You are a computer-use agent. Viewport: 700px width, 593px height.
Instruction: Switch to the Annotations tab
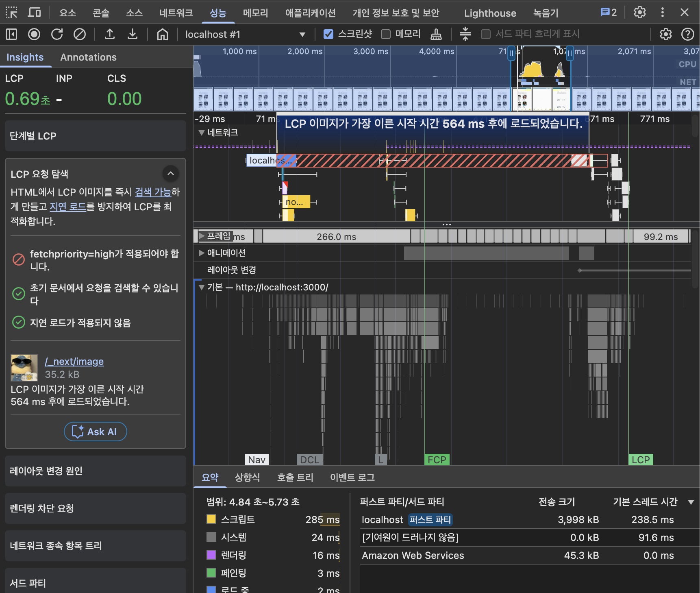(88, 57)
